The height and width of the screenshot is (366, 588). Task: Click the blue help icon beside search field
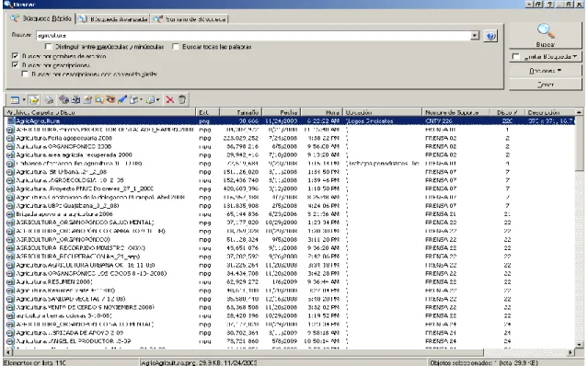tap(490, 36)
